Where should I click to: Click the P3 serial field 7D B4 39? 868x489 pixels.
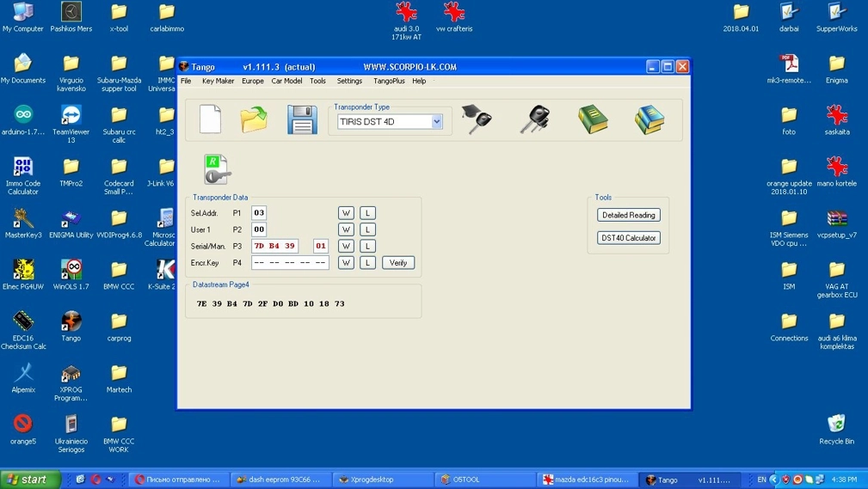275,246
